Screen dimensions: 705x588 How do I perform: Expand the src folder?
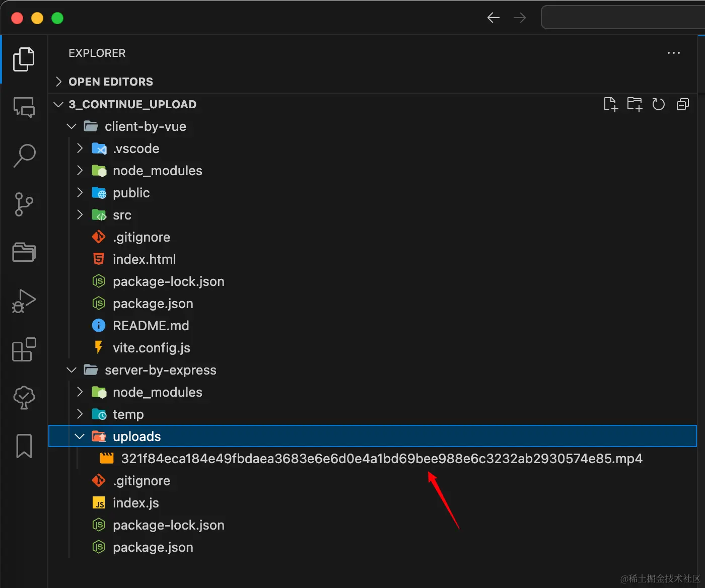[x=373, y=215]
